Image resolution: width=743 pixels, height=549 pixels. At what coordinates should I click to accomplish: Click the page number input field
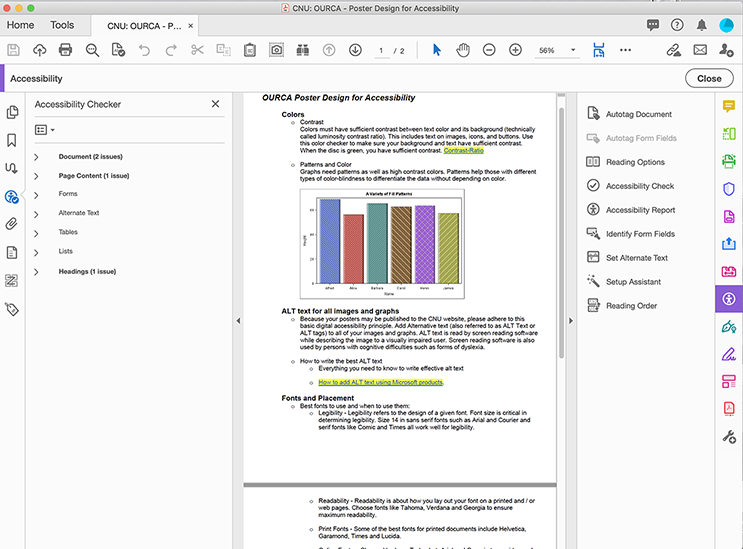[x=381, y=50]
